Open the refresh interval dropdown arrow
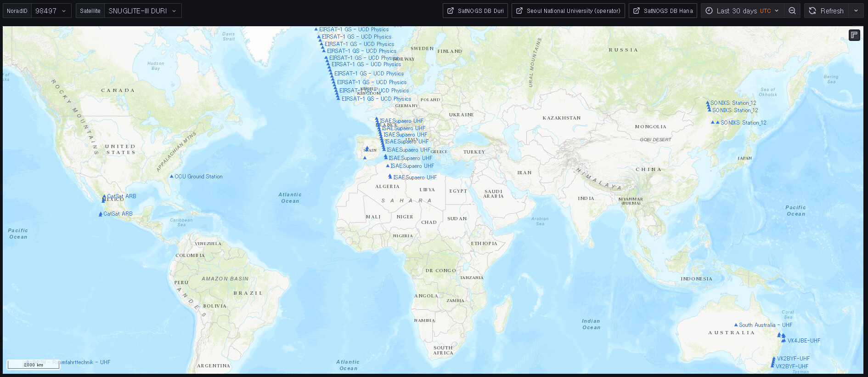 click(x=856, y=11)
